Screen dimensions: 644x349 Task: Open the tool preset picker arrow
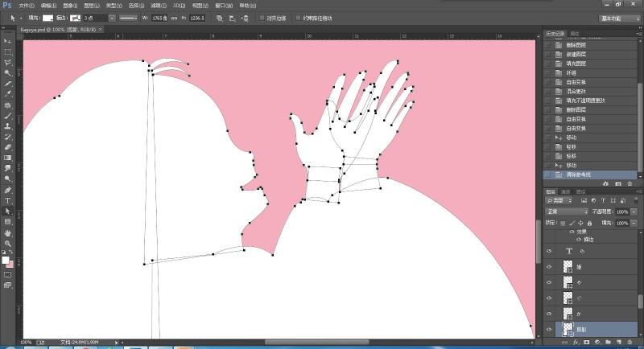tap(21, 18)
